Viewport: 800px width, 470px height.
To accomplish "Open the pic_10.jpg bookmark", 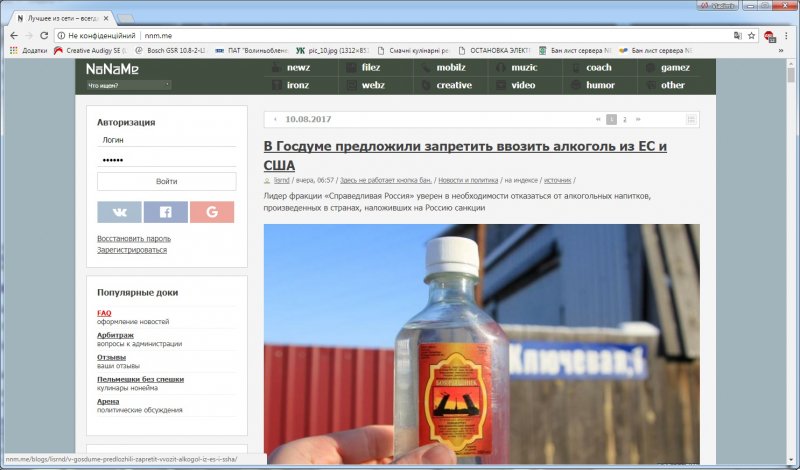I will pos(333,51).
